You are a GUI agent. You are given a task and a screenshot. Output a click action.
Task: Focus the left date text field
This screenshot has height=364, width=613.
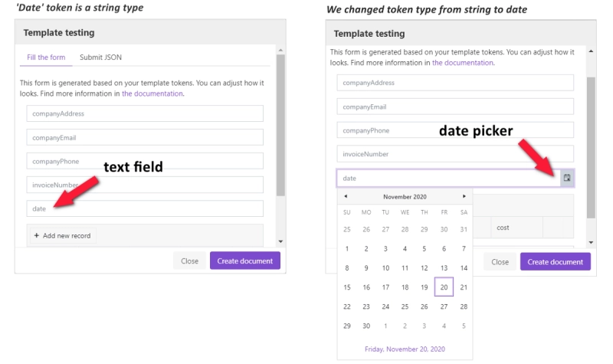(145, 208)
